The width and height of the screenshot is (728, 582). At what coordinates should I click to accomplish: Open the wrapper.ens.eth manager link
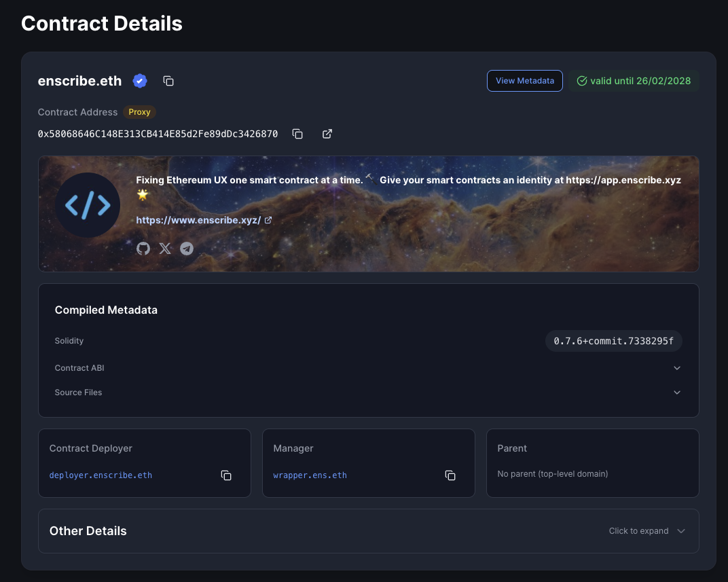310,475
